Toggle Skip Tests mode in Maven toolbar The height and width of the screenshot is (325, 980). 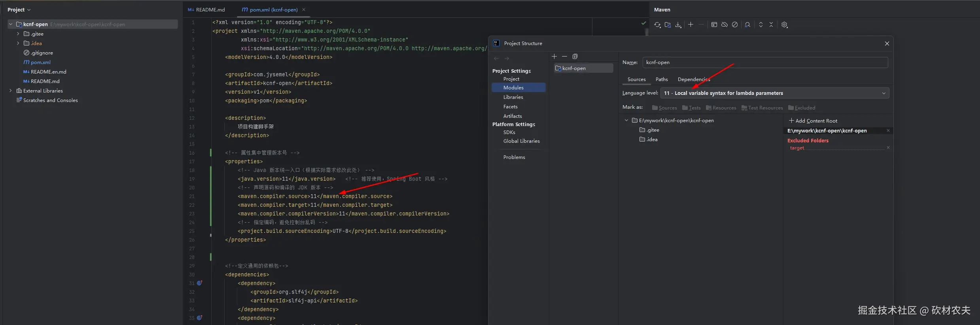[x=735, y=25]
